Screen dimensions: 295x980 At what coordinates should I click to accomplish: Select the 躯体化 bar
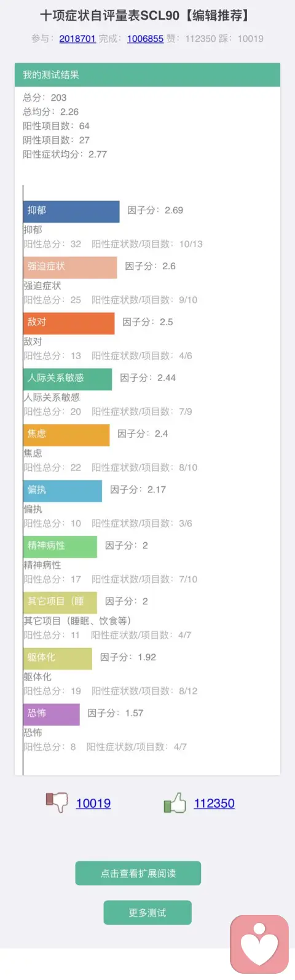tap(58, 659)
